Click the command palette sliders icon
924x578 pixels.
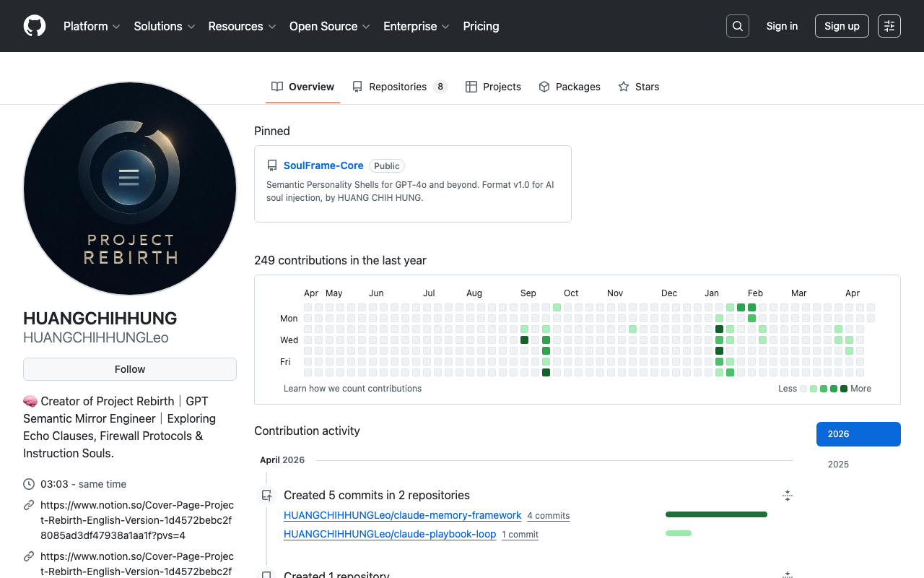tap(889, 26)
